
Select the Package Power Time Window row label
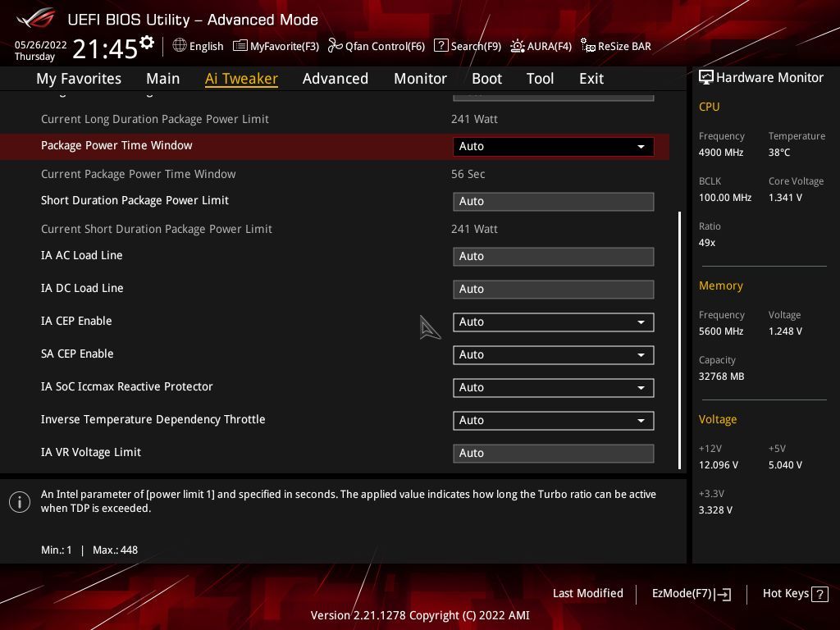tap(116, 145)
